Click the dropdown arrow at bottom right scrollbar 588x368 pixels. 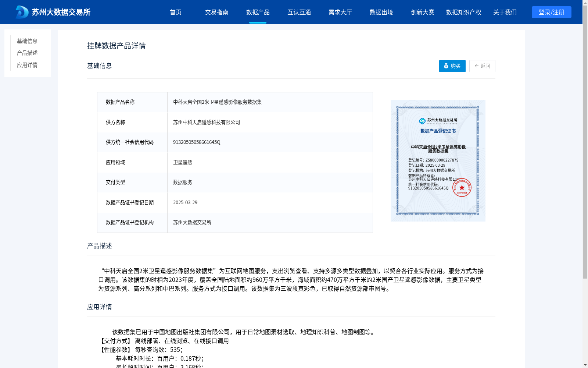coord(585,365)
